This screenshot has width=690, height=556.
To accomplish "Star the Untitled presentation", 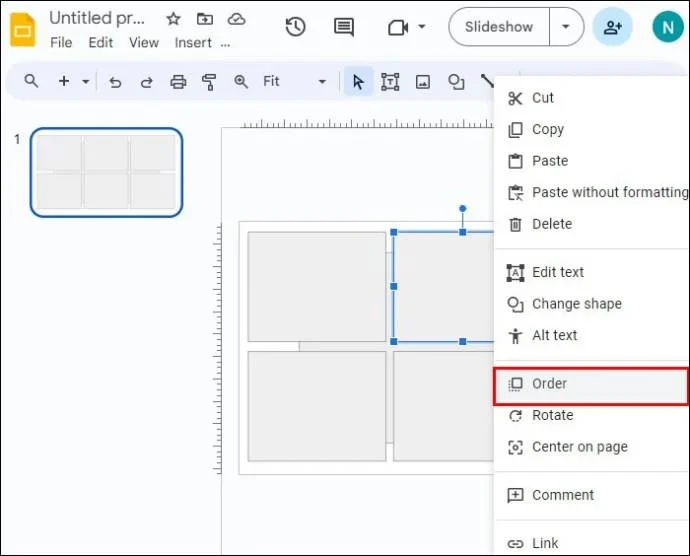I will pos(173,19).
